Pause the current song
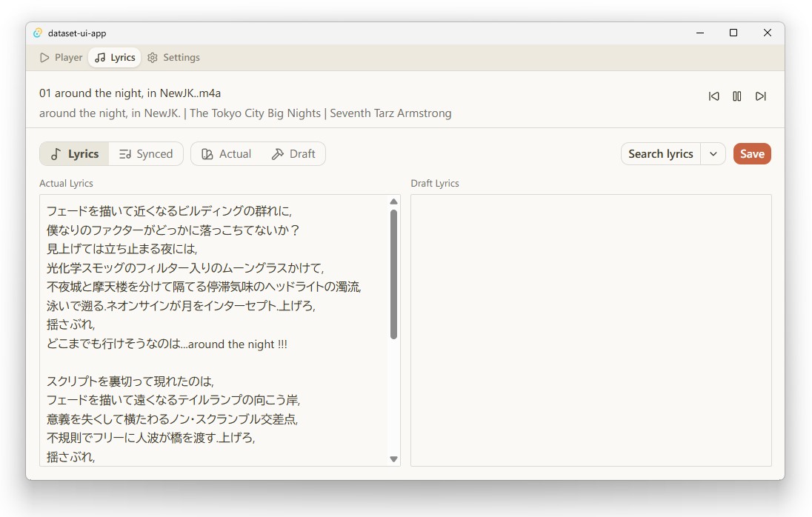 click(737, 96)
